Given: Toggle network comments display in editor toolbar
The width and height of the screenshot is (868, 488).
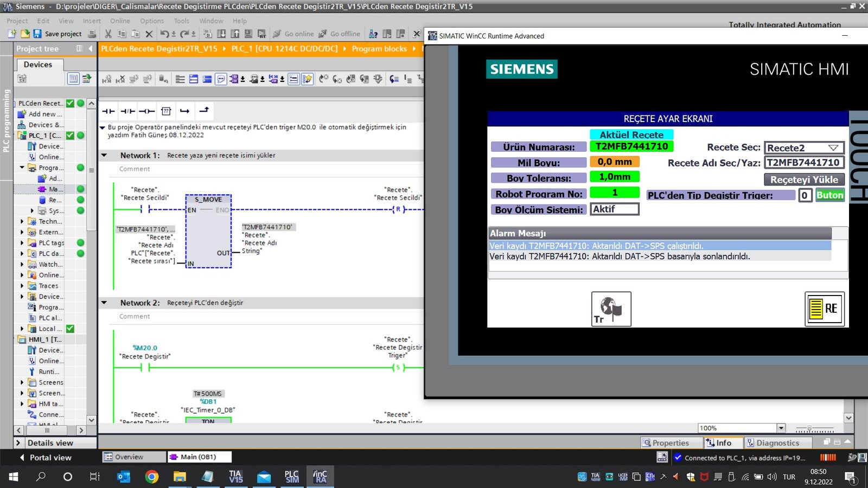Looking at the screenshot, I should click(x=293, y=79).
